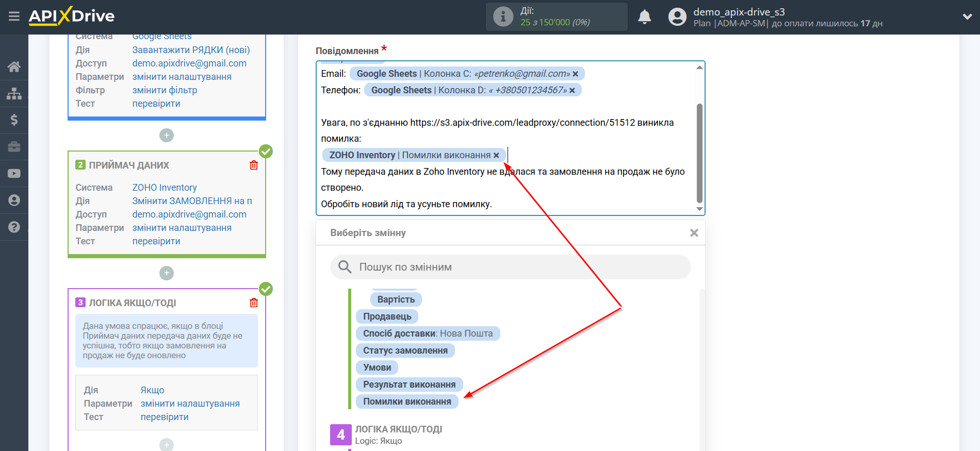Go to Home in sidebar
The height and width of the screenshot is (451, 980).
click(x=14, y=66)
